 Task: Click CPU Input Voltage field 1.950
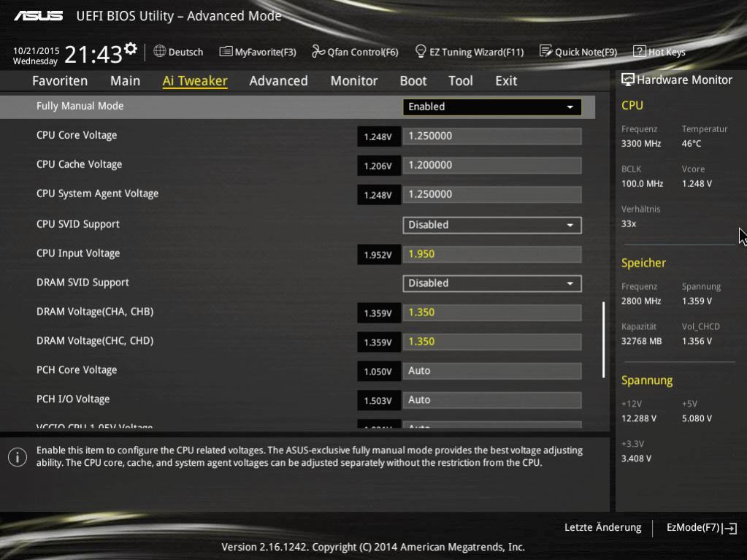tap(492, 254)
